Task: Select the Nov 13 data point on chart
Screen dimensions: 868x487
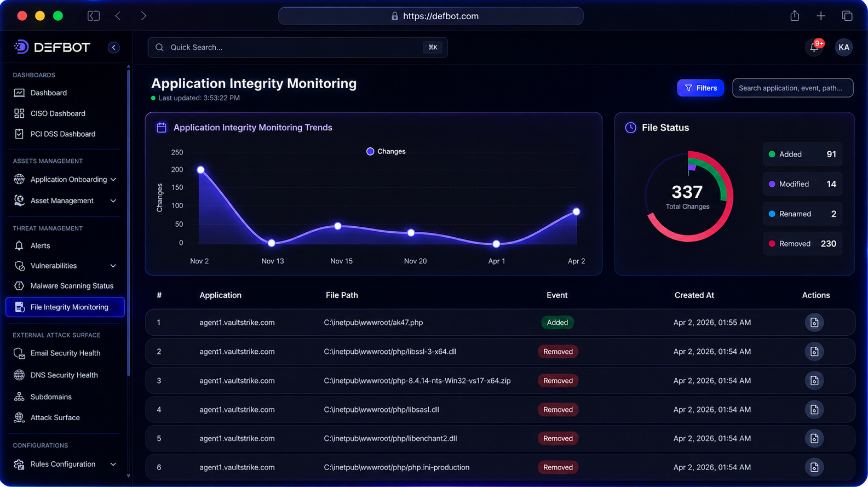Action: click(272, 243)
